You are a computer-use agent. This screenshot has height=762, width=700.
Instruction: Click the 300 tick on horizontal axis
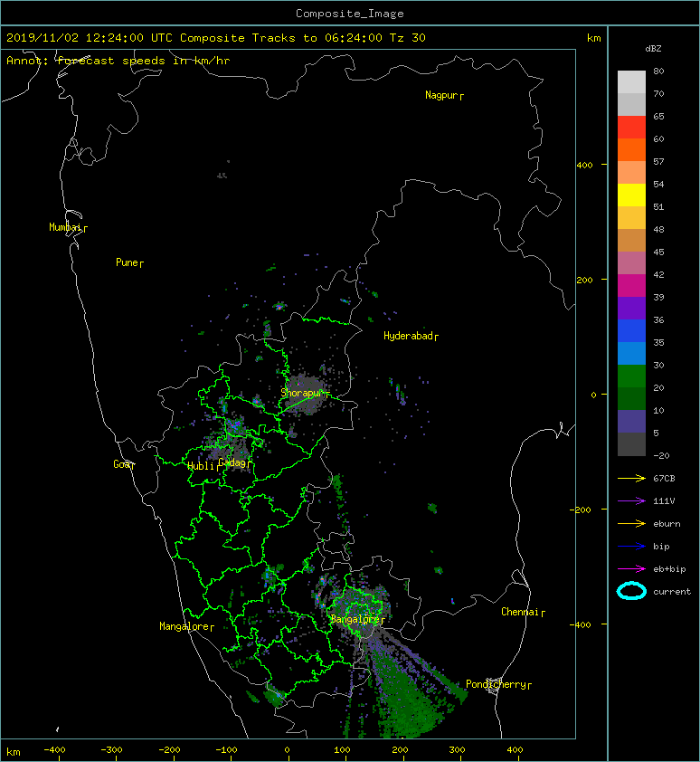[x=457, y=750]
